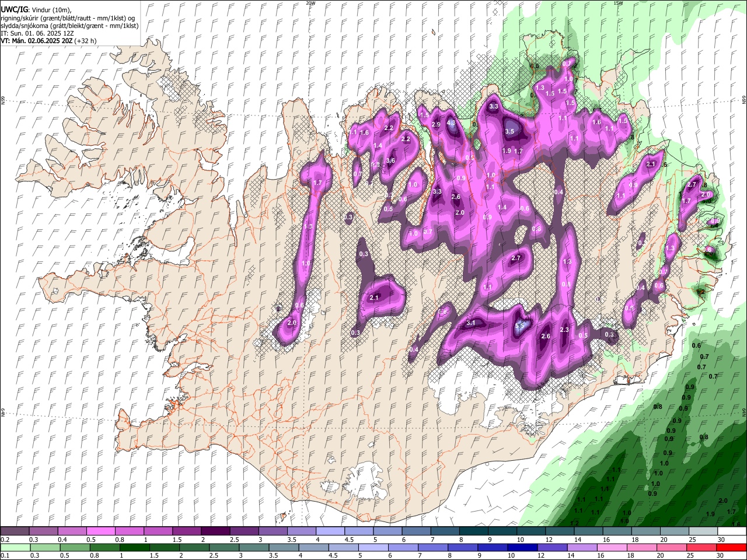Click the light grey 25–30 snow legend swatch
The image size is (747, 560).
pyautogui.click(x=703, y=531)
